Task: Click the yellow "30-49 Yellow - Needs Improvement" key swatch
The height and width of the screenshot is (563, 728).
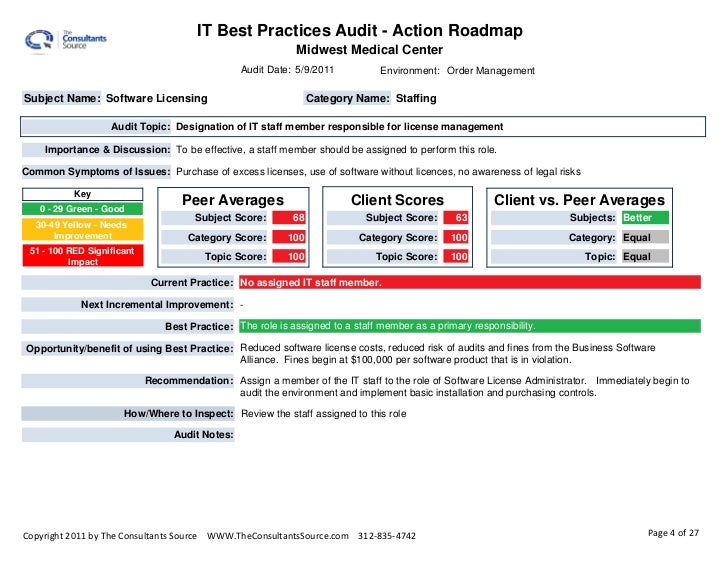Action: point(83,230)
